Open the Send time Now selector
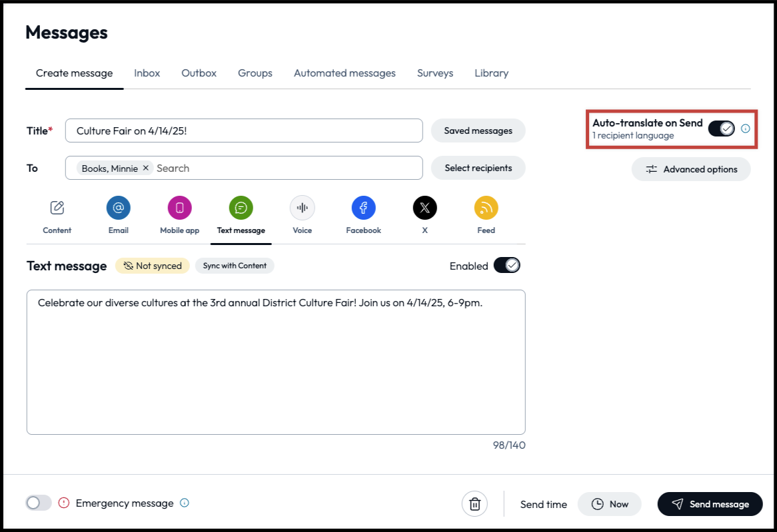Viewport: 777px width, 532px height. [x=609, y=504]
